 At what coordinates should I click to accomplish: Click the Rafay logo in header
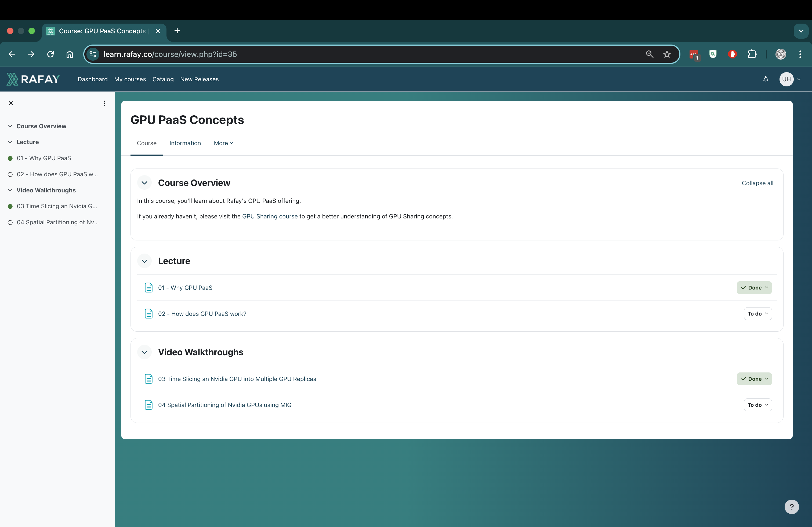(33, 79)
